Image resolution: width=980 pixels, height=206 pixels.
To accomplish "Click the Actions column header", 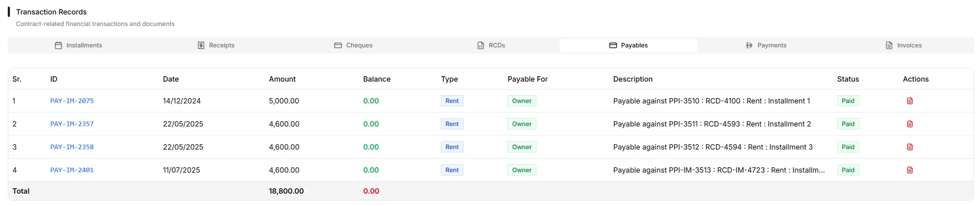I will click(x=916, y=79).
